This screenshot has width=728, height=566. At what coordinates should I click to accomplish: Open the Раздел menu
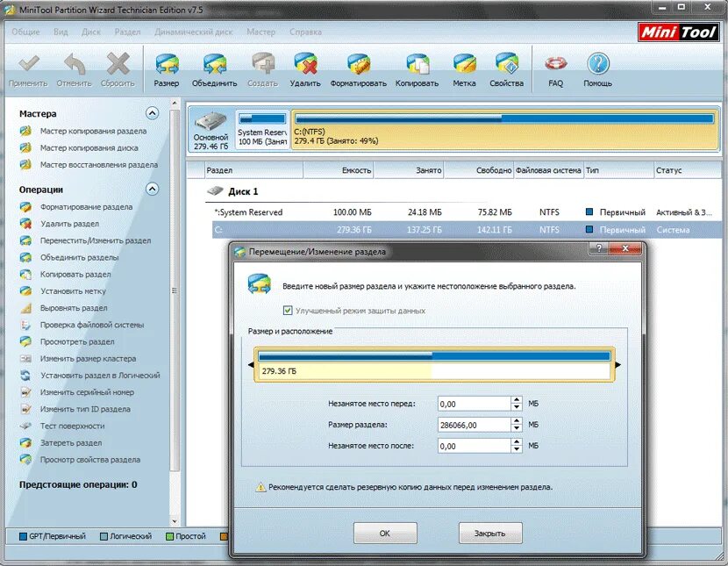(127, 32)
